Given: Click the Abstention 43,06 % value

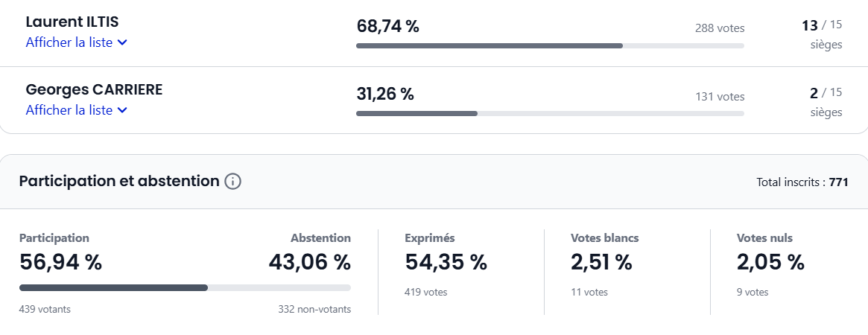Looking at the screenshot, I should click(x=309, y=262).
